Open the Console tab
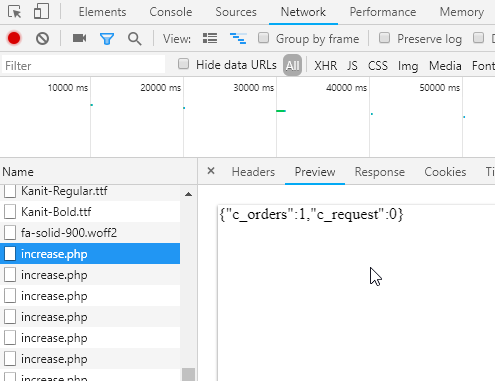 171,12
